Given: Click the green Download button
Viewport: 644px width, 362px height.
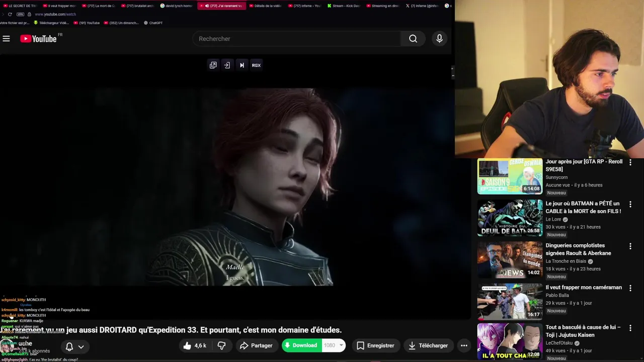Looking at the screenshot, I should 302,345.
